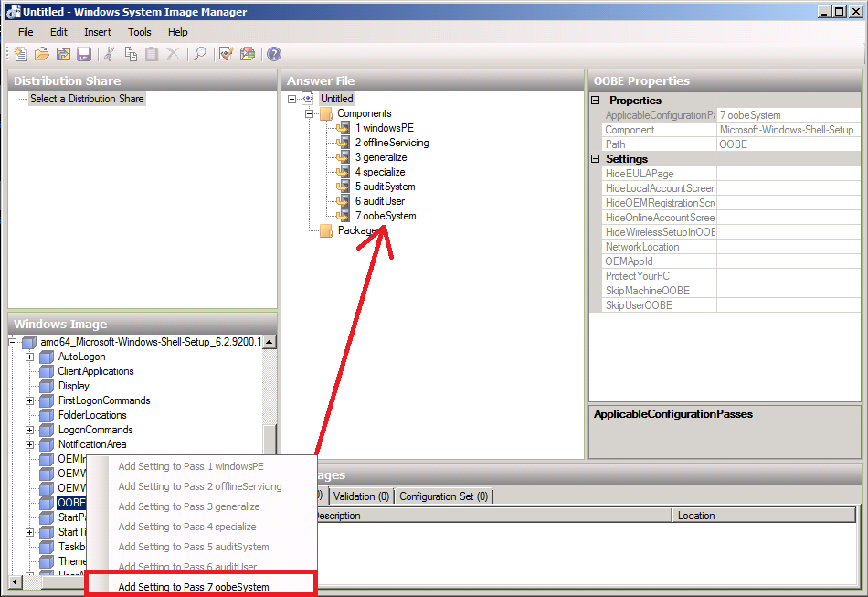Image resolution: width=868 pixels, height=597 pixels.
Task: Click Windows Image horizontal scrollbar left arrow
Action: click(x=16, y=582)
